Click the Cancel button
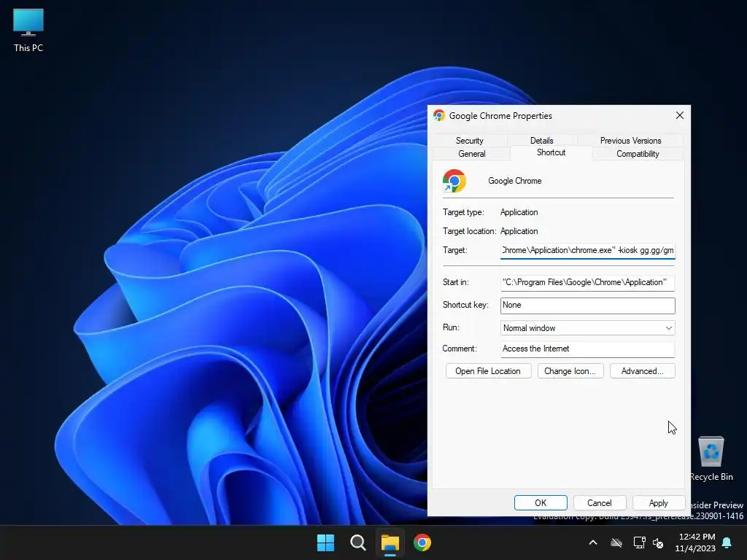Image resolution: width=747 pixels, height=560 pixels. click(x=600, y=503)
